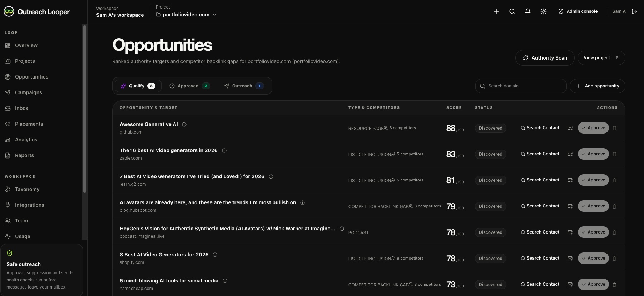Approve the namecheap.com opportunity

593,284
